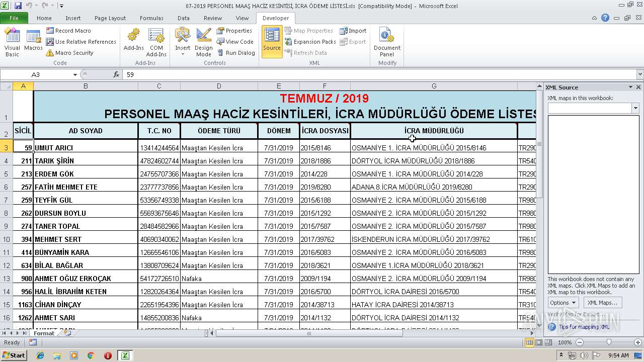The image size is (644, 362).
Task: Open Macro Security settings
Action: 69,53
